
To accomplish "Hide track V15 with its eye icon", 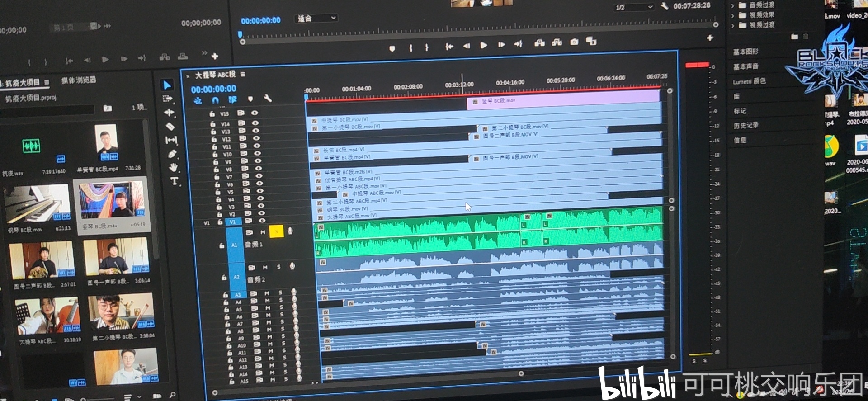I will 255,113.
